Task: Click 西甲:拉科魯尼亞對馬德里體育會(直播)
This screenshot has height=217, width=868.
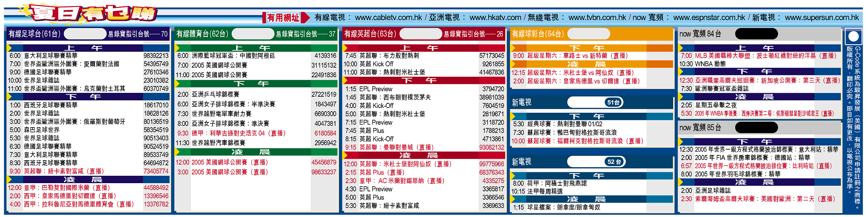Action: [x=79, y=204]
